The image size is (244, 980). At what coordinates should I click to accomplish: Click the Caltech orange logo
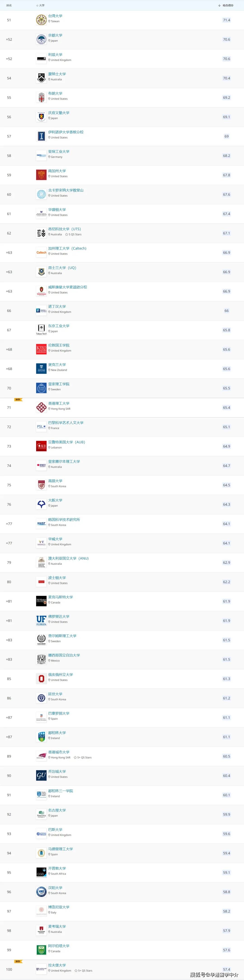coord(41,253)
